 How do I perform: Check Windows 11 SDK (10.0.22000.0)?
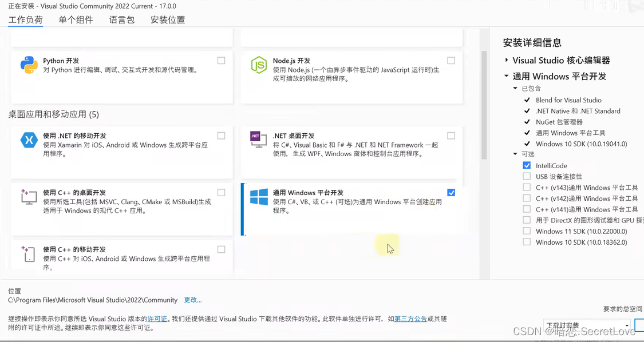pos(527,230)
